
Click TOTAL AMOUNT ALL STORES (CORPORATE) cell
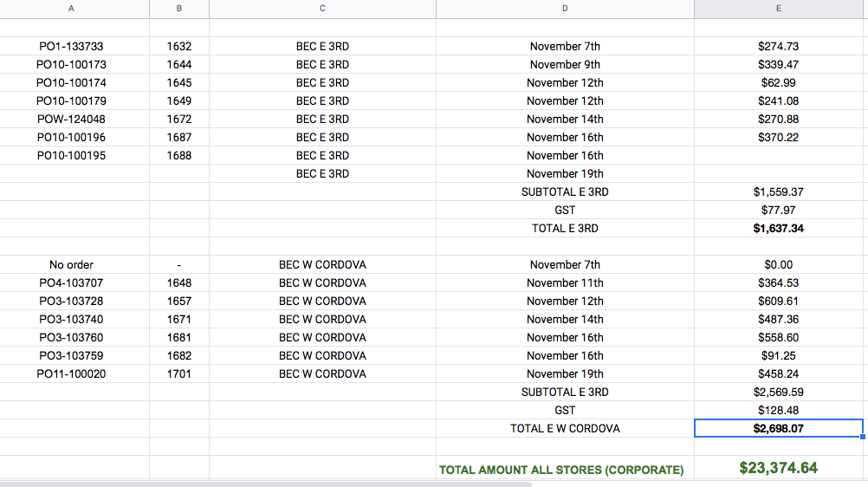(x=561, y=471)
